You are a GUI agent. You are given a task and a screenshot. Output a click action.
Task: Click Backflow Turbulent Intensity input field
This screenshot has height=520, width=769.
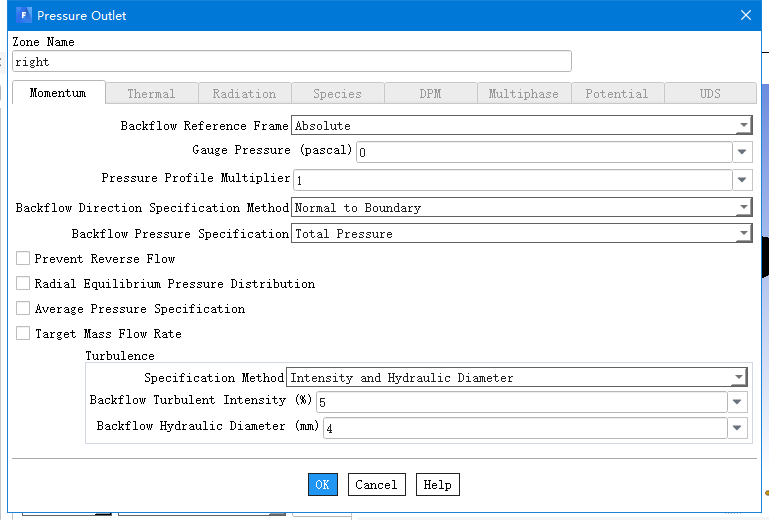click(x=522, y=402)
